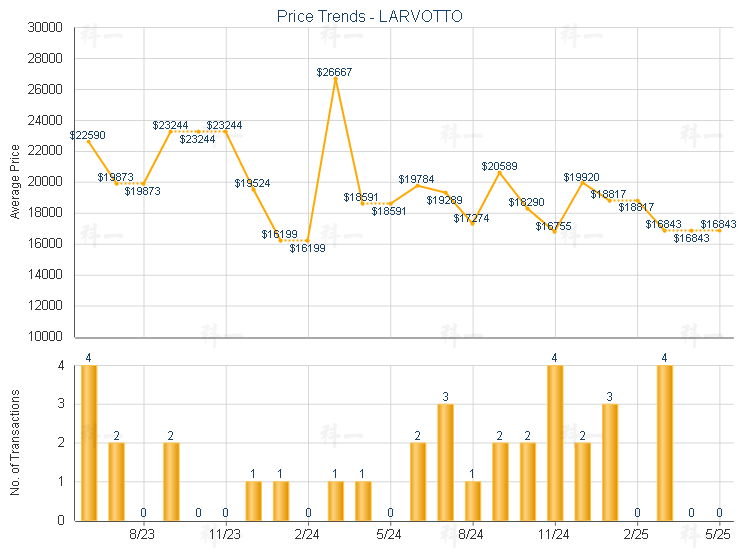Screen dimensions: 740x550
Task: Select the $22590 first data point
Action: [89, 141]
